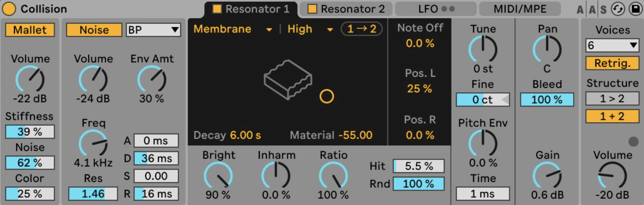Click the Inharm knob
Image resolution: width=644 pixels, height=205 pixels.
coord(276,175)
